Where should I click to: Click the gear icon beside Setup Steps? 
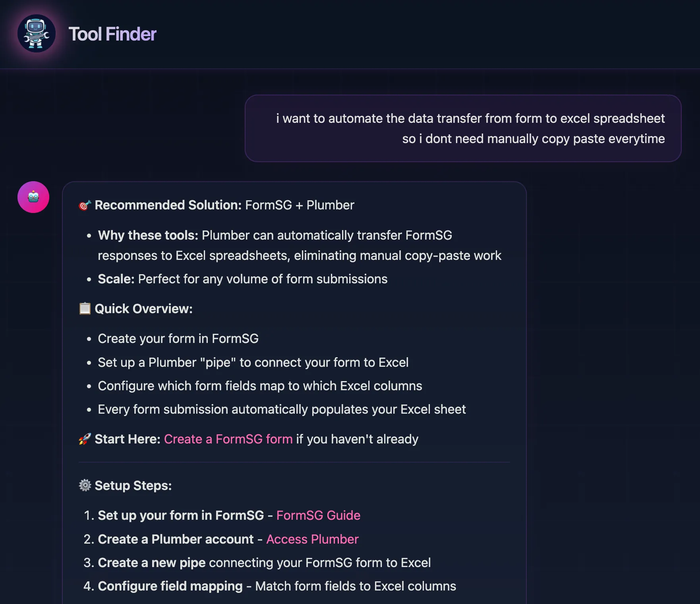pos(85,485)
